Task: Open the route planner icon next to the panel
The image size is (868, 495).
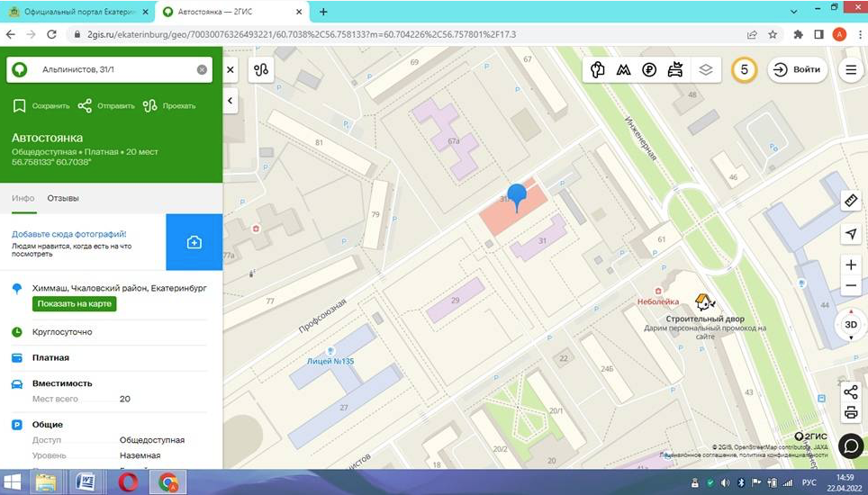Action: click(261, 69)
